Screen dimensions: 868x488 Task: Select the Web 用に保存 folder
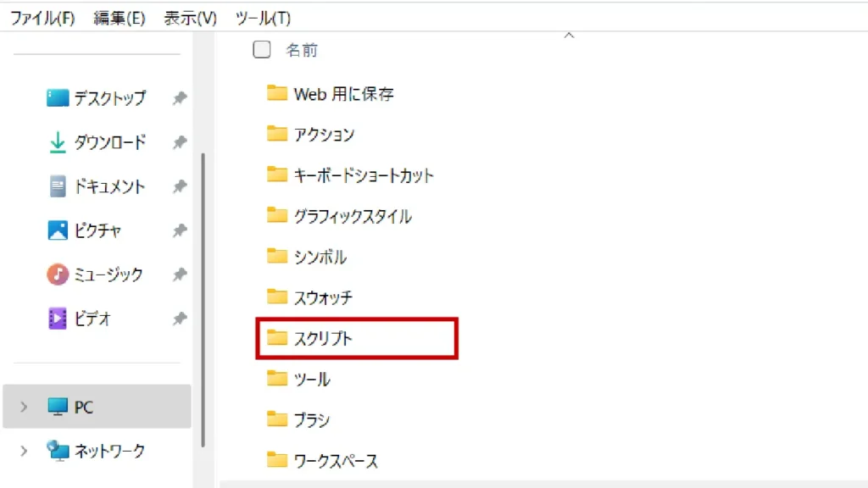pos(343,94)
